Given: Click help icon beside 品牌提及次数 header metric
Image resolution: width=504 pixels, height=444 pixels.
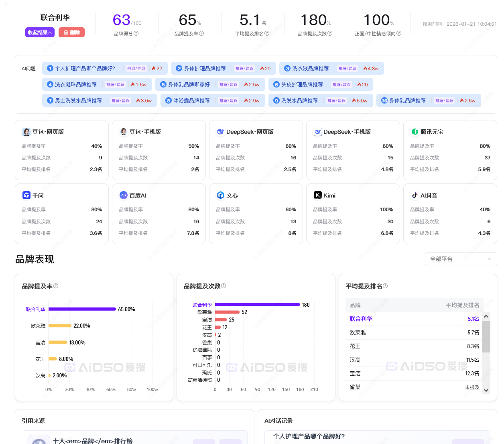Looking at the screenshot, I should coord(330,34).
